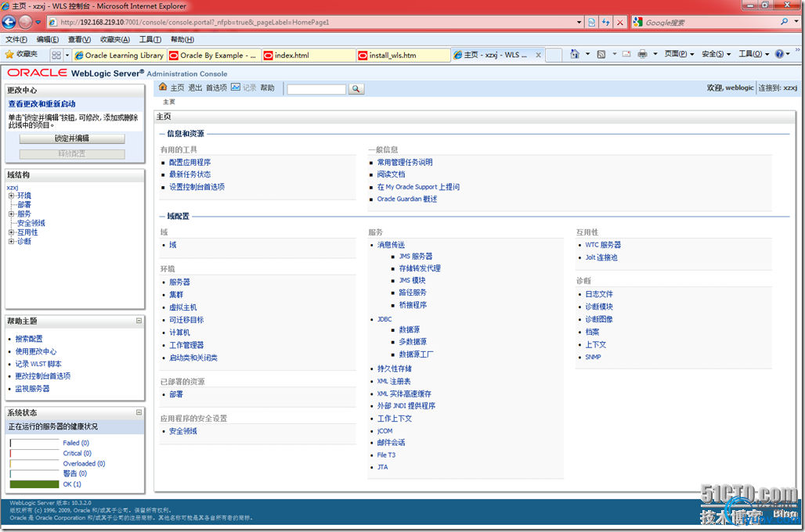Click the Critical (0) health bar
Viewport: 805px width, 532px height.
(x=34, y=454)
